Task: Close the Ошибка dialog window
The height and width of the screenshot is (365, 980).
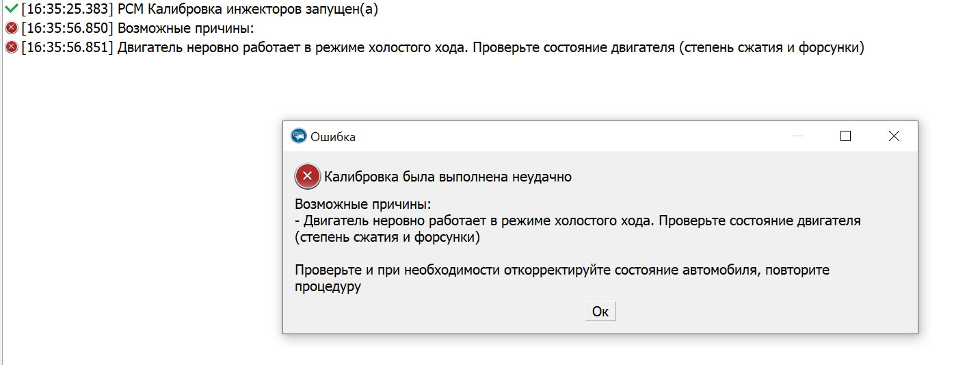Action: (894, 136)
